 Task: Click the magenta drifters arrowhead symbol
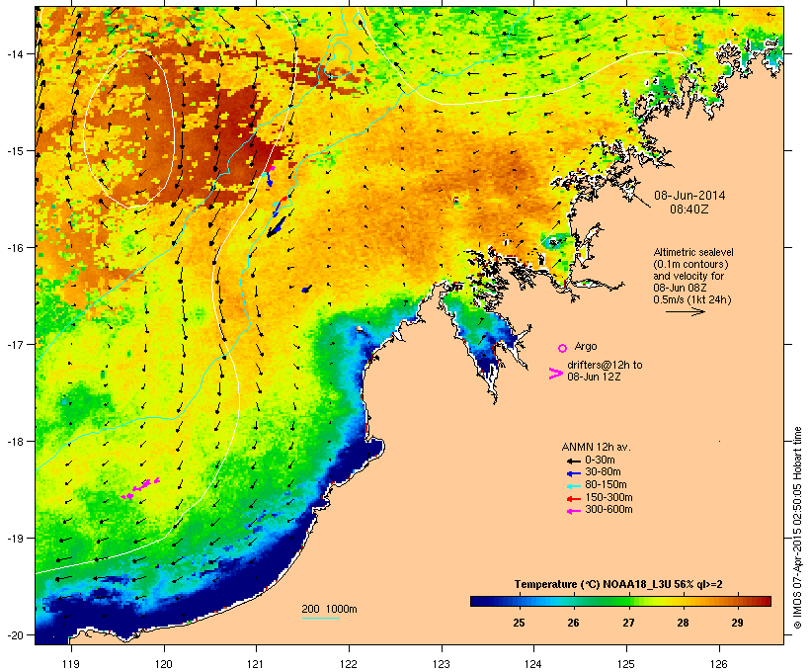coord(556,374)
